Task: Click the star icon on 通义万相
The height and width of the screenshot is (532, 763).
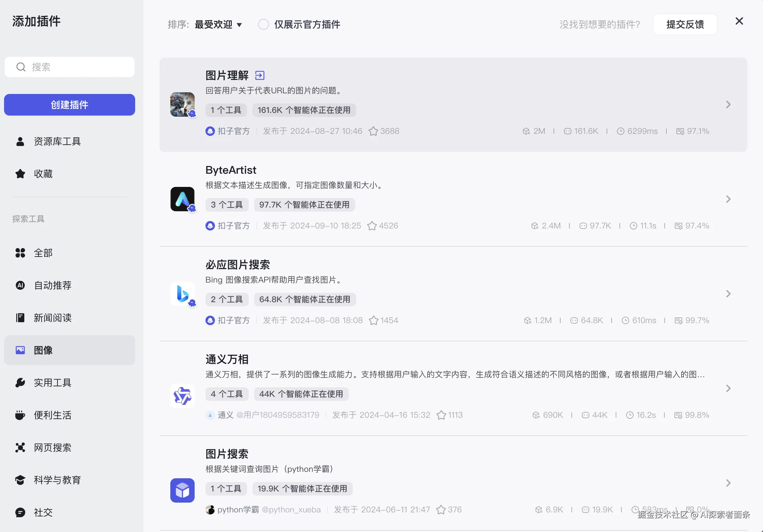Action: 441,415
